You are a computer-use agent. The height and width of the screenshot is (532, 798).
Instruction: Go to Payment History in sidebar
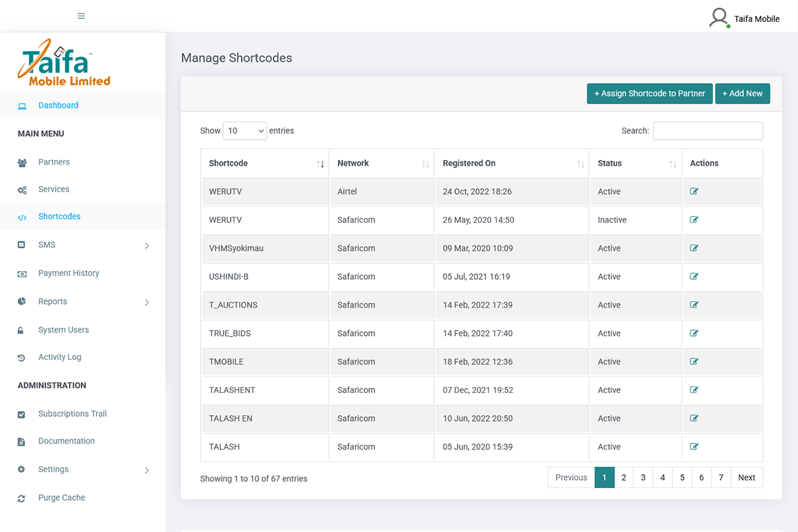(x=68, y=273)
